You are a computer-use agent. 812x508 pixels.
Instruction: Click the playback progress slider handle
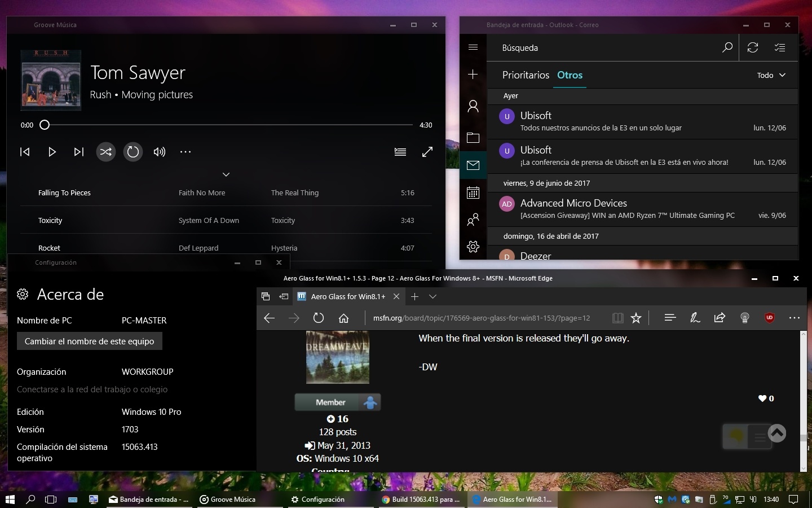click(45, 125)
